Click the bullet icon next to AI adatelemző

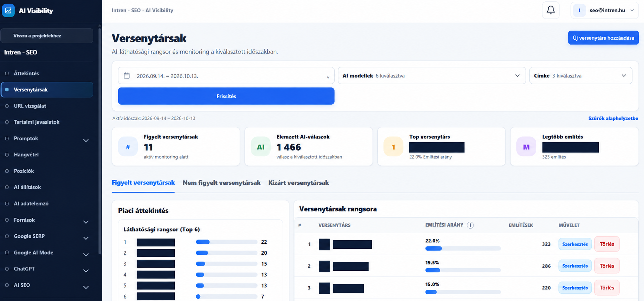(7, 203)
